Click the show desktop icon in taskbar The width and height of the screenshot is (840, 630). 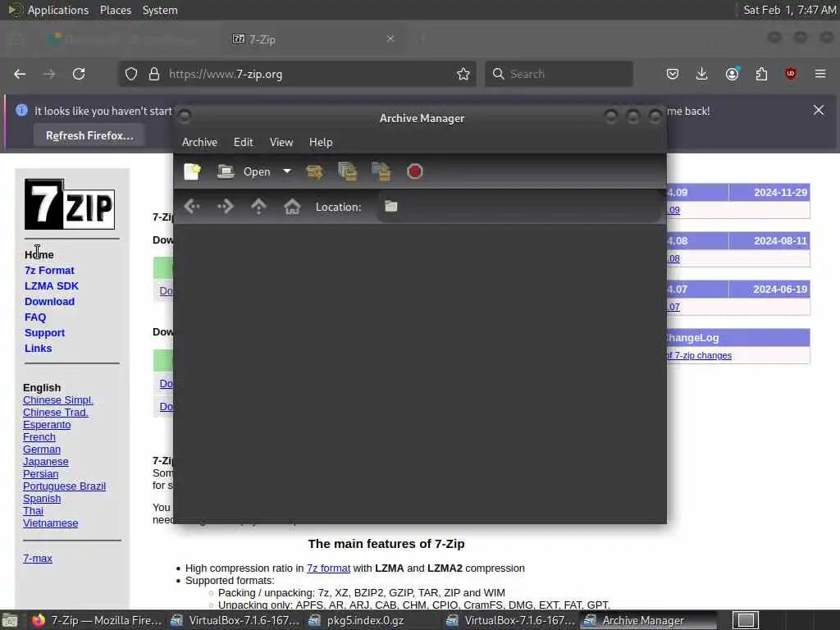[10, 620]
